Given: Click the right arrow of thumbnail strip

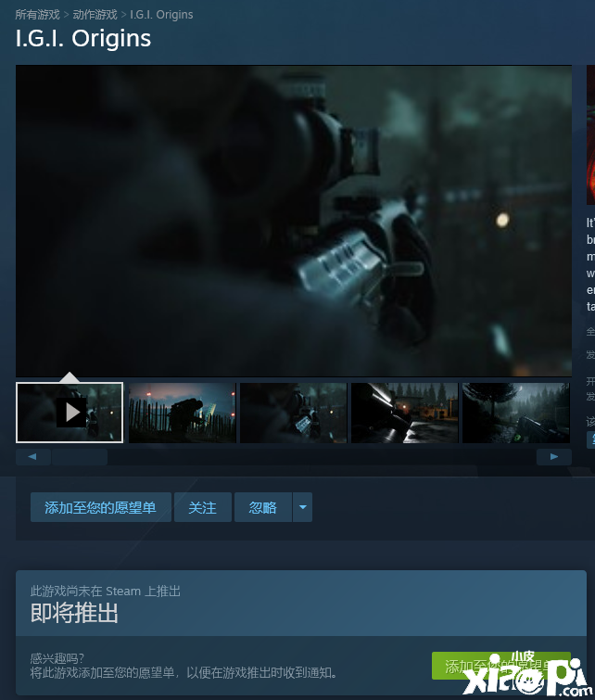Looking at the screenshot, I should [554, 457].
